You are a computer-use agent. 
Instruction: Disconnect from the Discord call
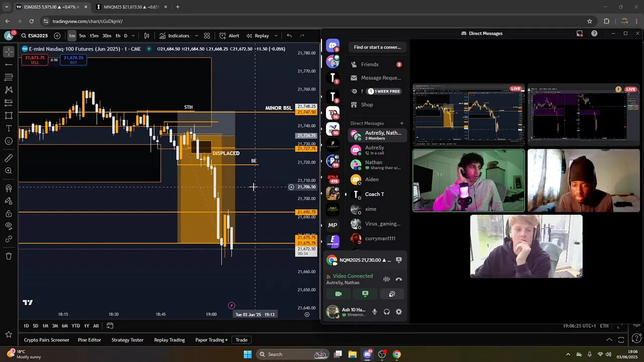pos(398,279)
